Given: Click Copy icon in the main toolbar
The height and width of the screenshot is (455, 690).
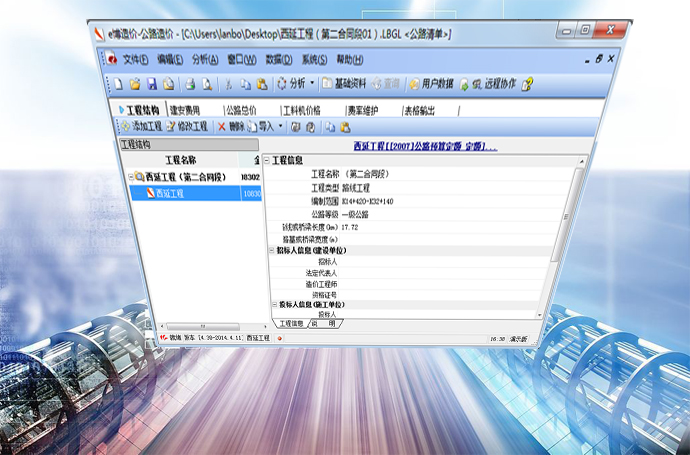Looking at the screenshot, I should [246, 84].
